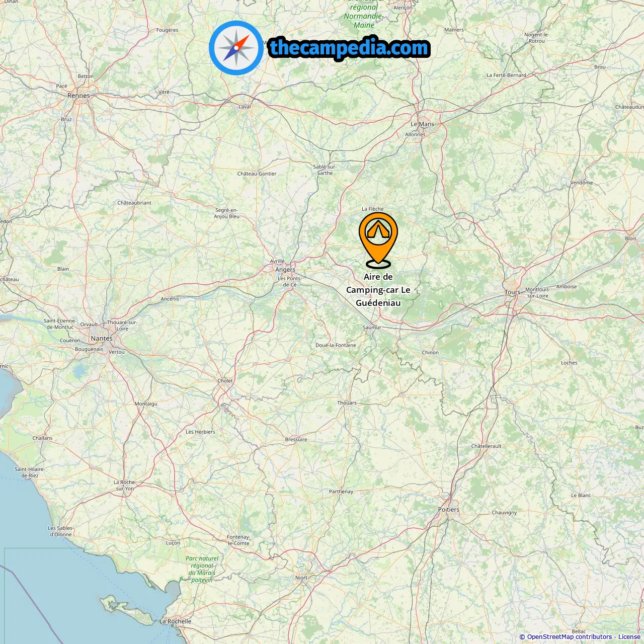Click the orange campsite marker pin

click(x=378, y=240)
